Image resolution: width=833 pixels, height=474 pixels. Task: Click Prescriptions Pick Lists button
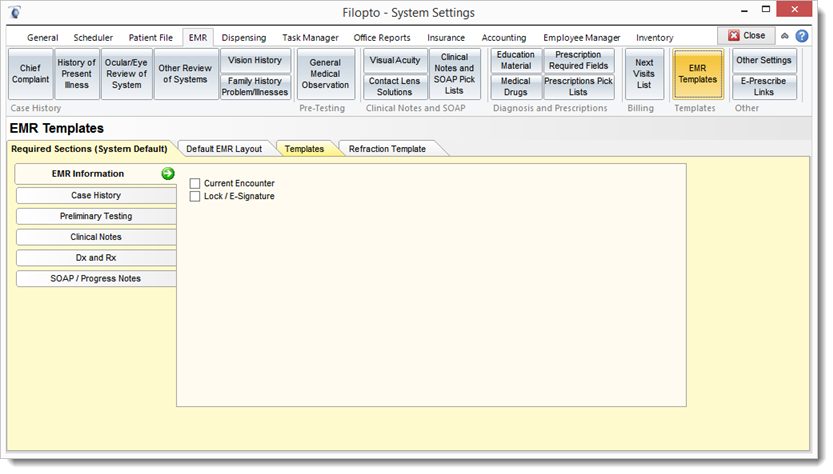pos(579,87)
